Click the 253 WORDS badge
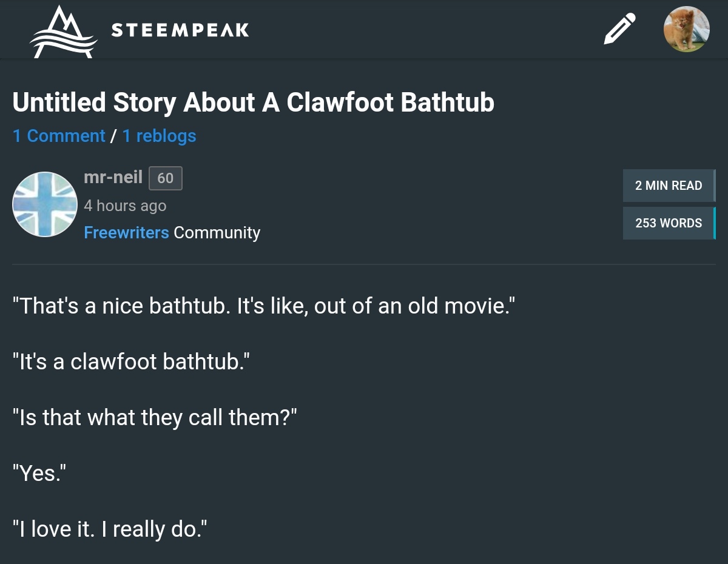Viewport: 728px width, 564px height. point(669,223)
